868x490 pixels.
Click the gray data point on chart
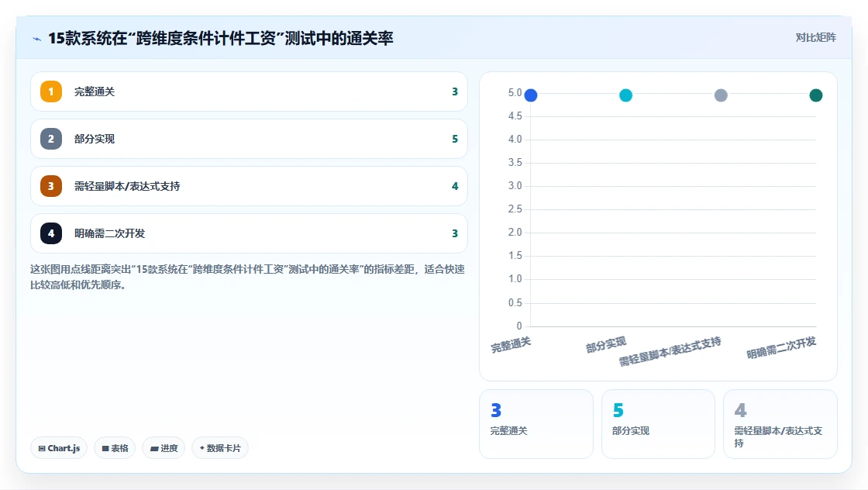[721, 95]
